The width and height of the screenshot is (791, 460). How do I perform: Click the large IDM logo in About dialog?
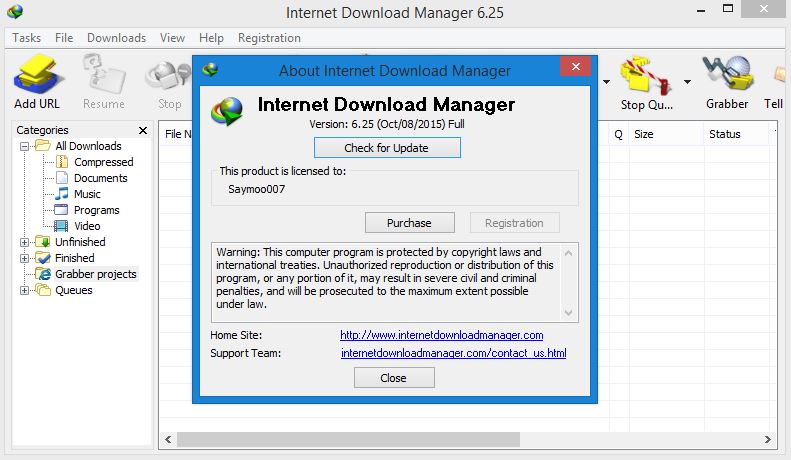227,111
